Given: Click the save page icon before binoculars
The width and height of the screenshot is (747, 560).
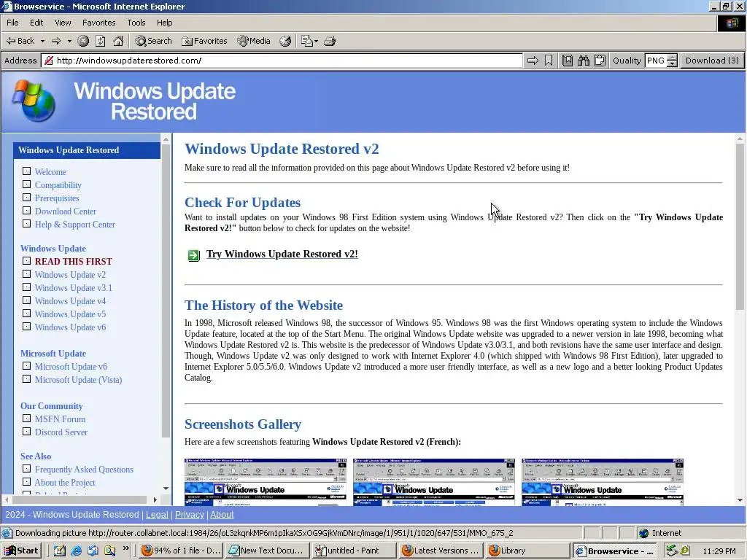Looking at the screenshot, I should click(x=568, y=61).
